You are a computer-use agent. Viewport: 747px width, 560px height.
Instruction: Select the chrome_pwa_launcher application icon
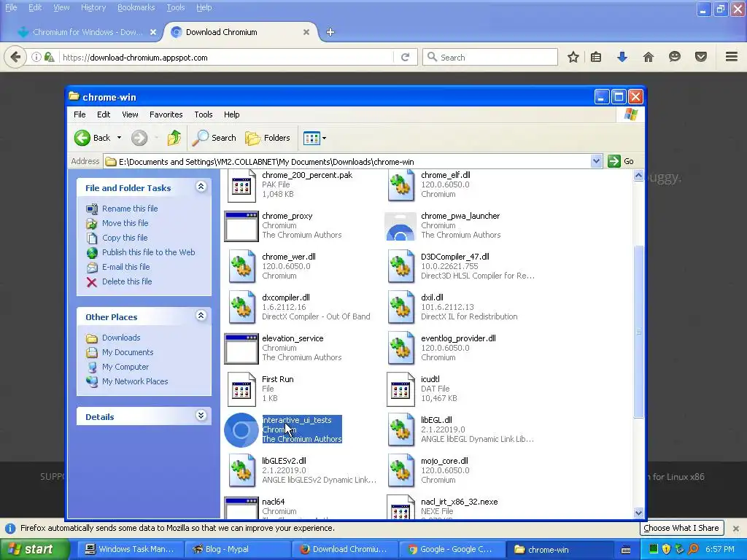[400, 226]
